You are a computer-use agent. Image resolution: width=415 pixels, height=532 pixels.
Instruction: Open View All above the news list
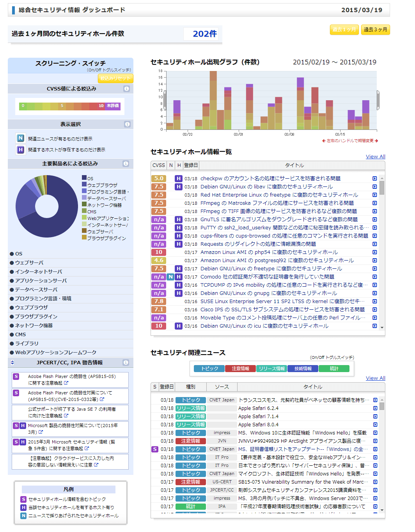point(376,378)
